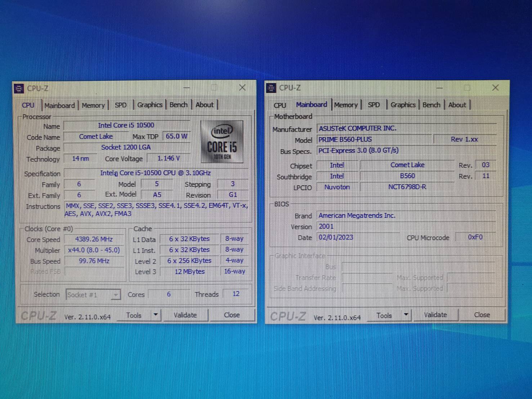Click the BIOS version '2001' field
The image size is (532, 399).
tap(407, 227)
